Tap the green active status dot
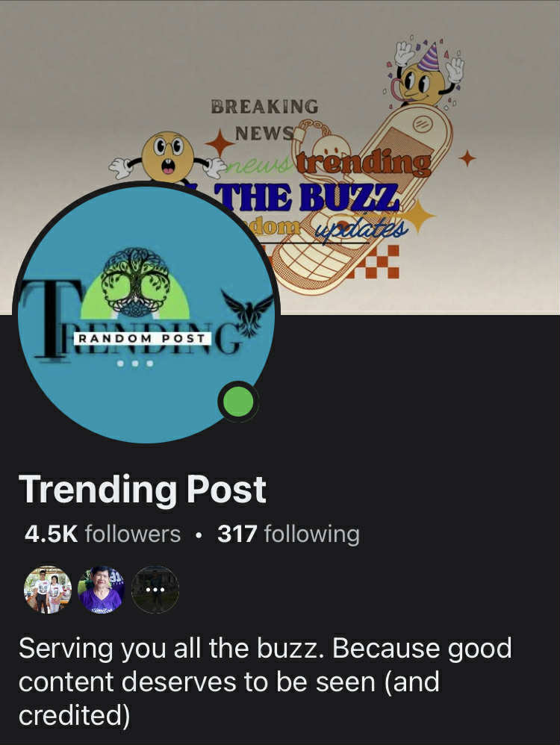The width and height of the screenshot is (560, 745). click(238, 402)
